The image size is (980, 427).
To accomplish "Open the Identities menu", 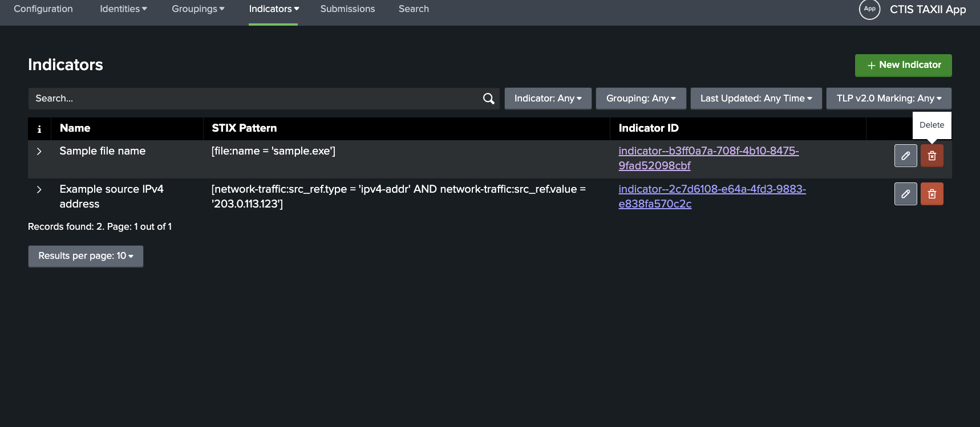I will (x=123, y=9).
